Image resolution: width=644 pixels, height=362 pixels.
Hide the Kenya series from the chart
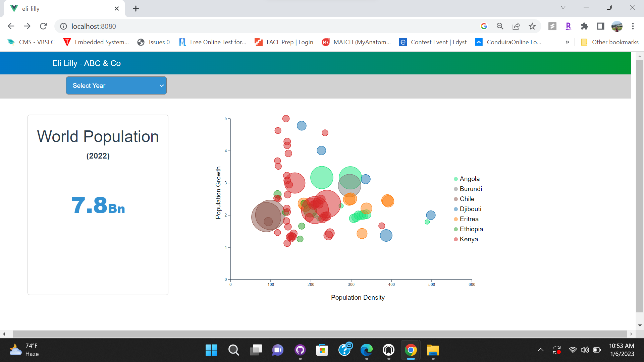(x=469, y=239)
